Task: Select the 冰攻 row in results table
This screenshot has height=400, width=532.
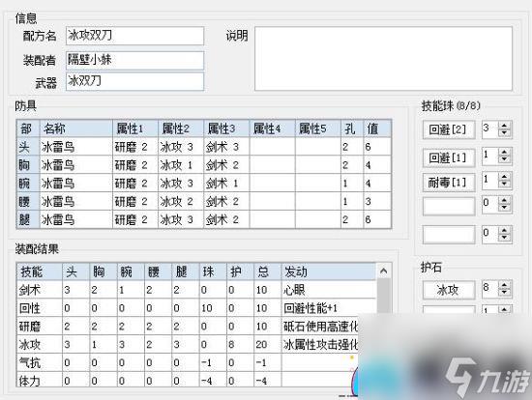Action: pos(196,344)
